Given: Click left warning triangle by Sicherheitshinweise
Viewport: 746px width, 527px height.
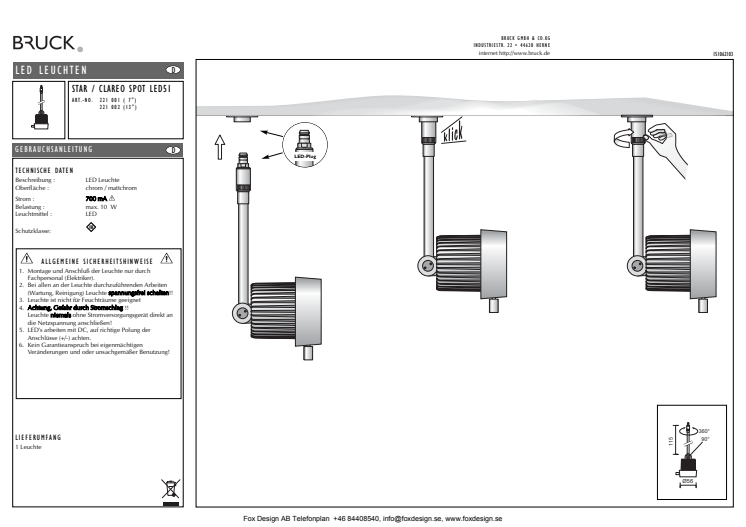Looking at the screenshot, I should coord(27,259).
